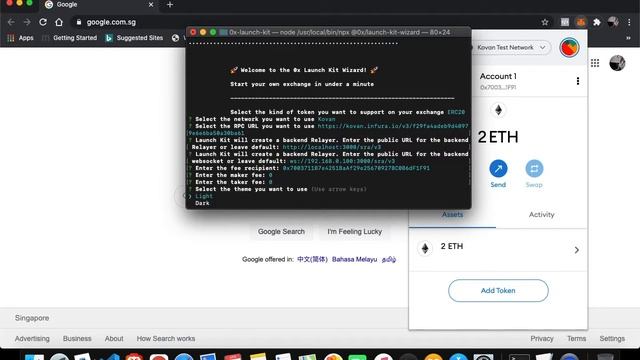The image size is (640, 360).
Task: Select the Google browser tab
Action: [98, 4]
